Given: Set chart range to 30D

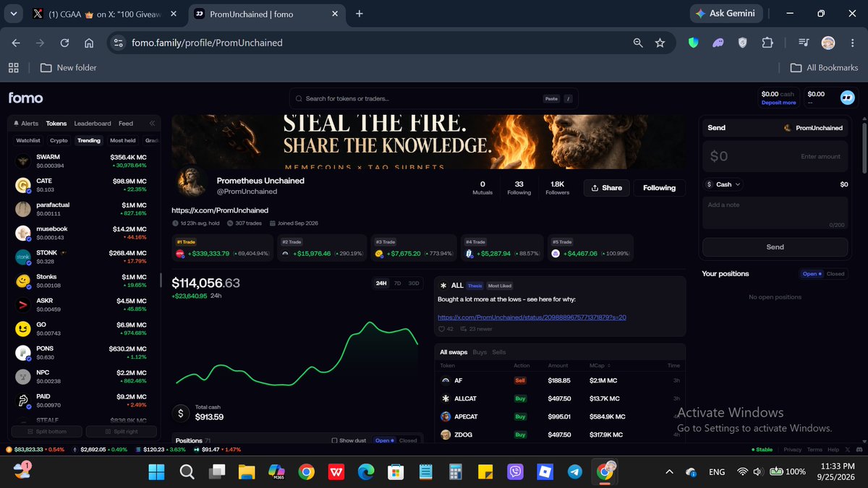Looking at the screenshot, I should 413,283.
